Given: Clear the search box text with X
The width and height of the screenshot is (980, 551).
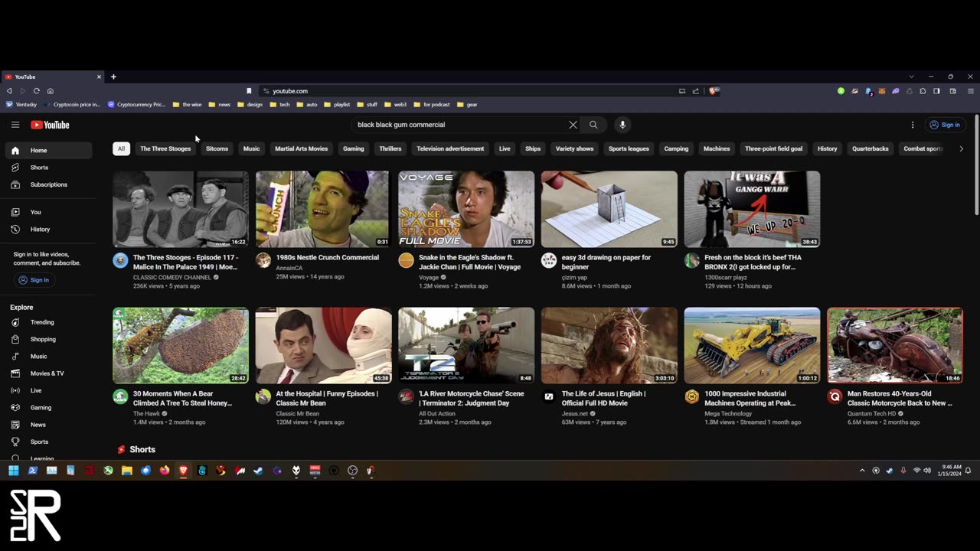Looking at the screenshot, I should [x=573, y=125].
